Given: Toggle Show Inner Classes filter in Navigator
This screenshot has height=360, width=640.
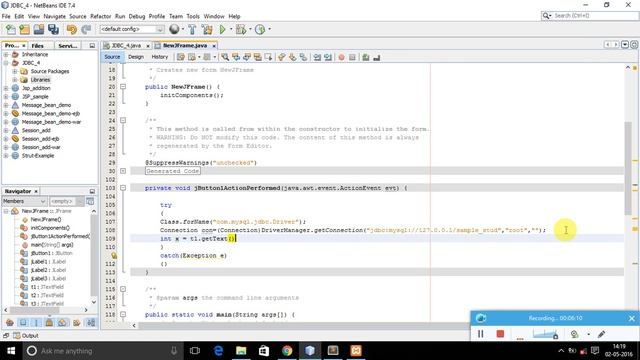Looking at the screenshot, I should coord(62,323).
